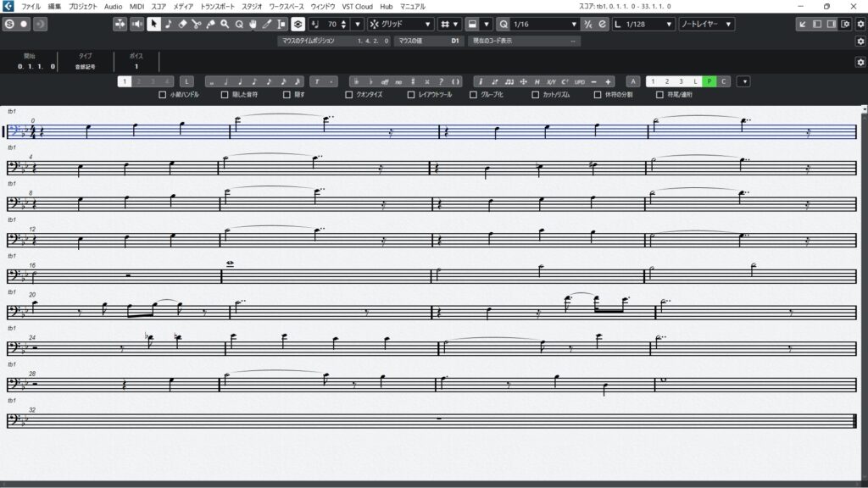Check the クオンタイズ filter option

(349, 95)
